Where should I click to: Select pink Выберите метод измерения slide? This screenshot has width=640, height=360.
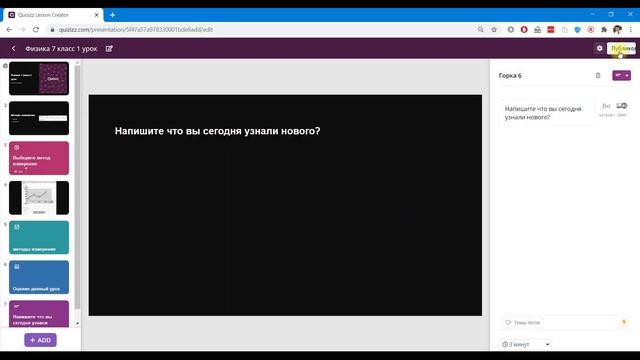(x=39, y=158)
